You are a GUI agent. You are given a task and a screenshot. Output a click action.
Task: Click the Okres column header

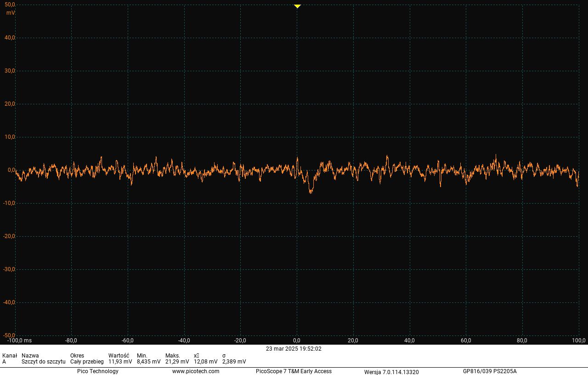[77, 356]
